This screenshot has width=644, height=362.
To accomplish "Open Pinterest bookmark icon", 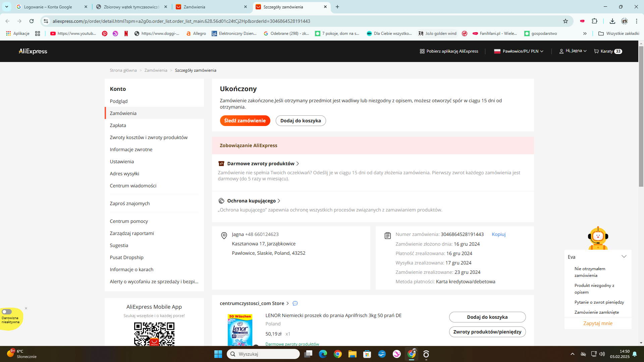I will [105, 34].
